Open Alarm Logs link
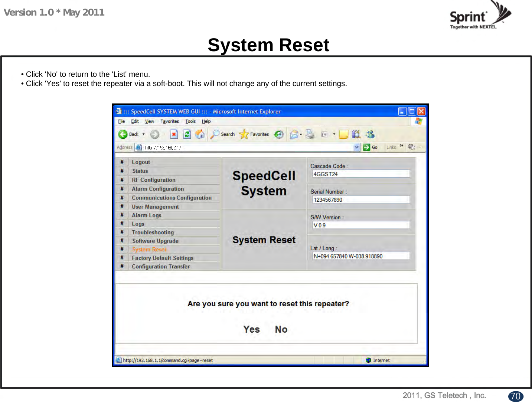This screenshot has width=532, height=402. click(147, 215)
